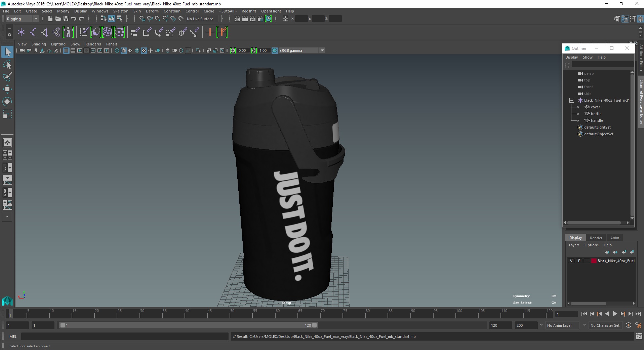Save the scene icon
Viewport: 644px width, 350px height.
(66, 19)
